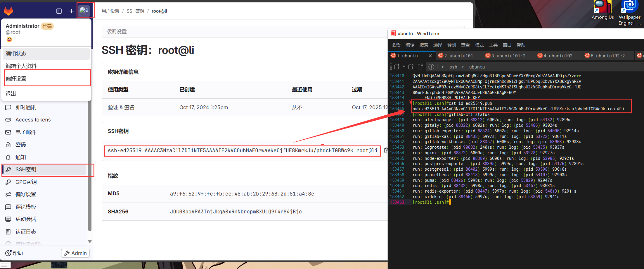Click the key icon beside GPG密钥

tap(8, 182)
